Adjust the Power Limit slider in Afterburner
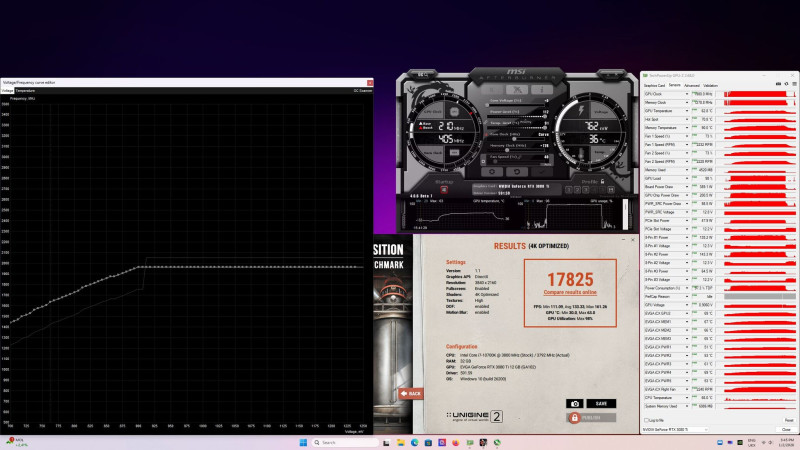 [515, 116]
